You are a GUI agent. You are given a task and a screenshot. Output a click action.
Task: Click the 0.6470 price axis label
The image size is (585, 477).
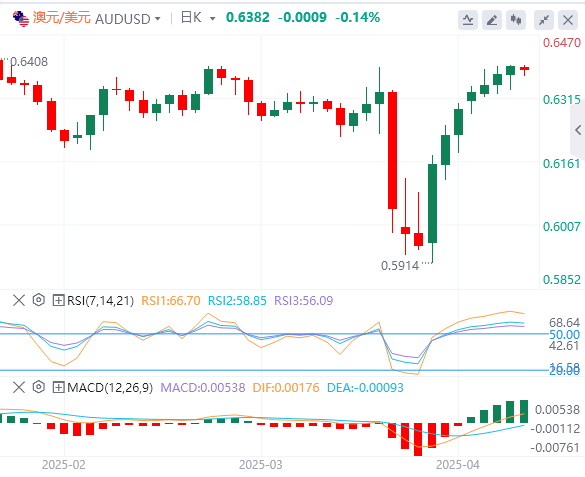(562, 43)
